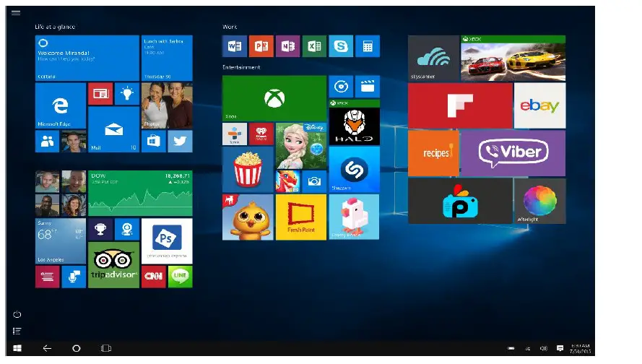Show the All apps list

(x=17, y=331)
